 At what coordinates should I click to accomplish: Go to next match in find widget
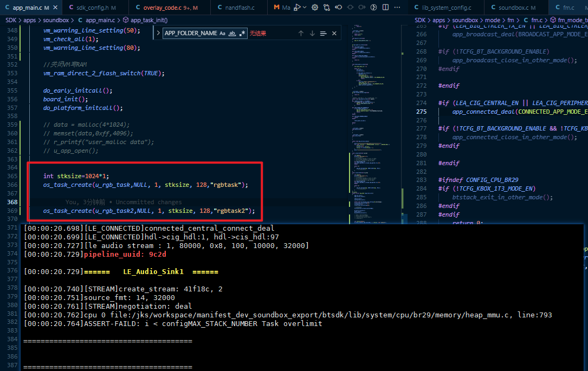tap(312, 34)
